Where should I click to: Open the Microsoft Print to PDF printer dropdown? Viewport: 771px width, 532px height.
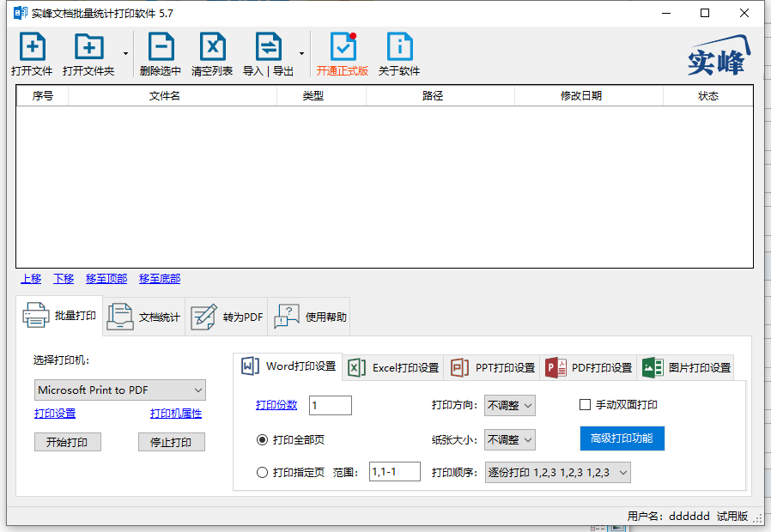click(120, 390)
